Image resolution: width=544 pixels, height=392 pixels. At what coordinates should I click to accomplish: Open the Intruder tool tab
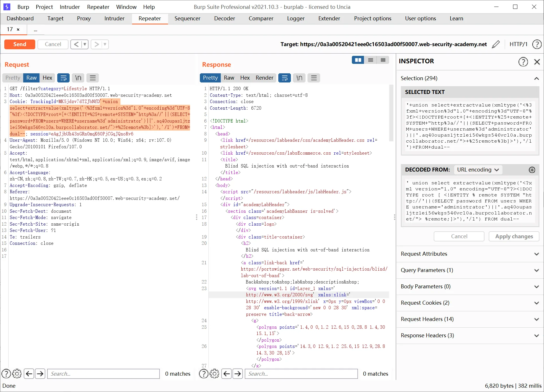(x=115, y=19)
